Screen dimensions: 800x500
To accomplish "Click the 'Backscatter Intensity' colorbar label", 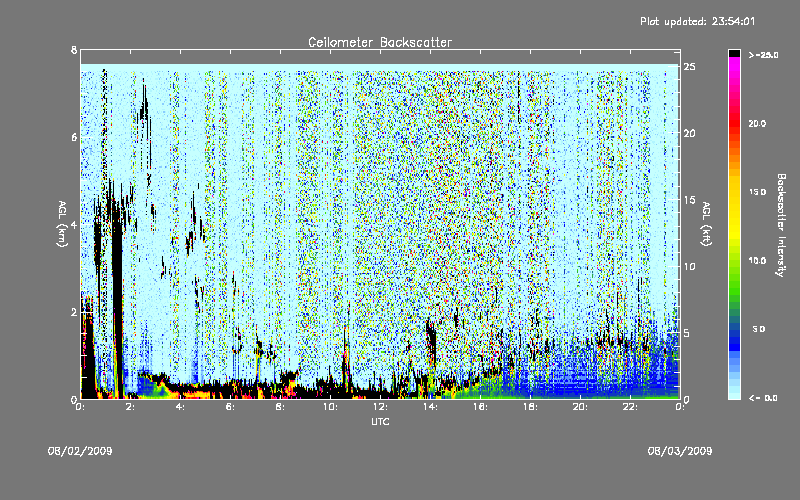I will tap(781, 225).
